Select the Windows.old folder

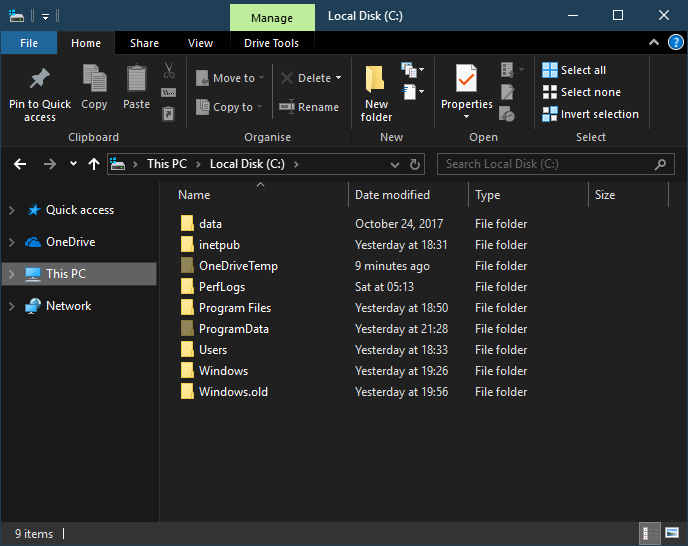pos(233,392)
